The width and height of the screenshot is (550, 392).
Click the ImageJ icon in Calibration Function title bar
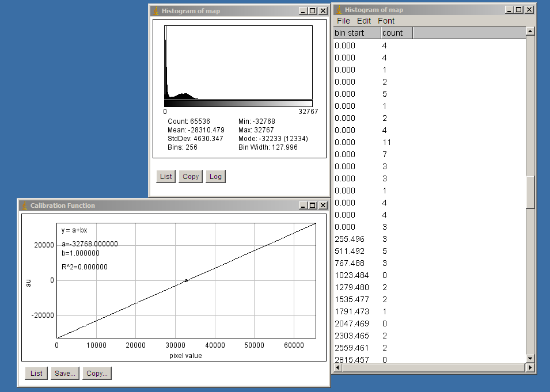24,205
